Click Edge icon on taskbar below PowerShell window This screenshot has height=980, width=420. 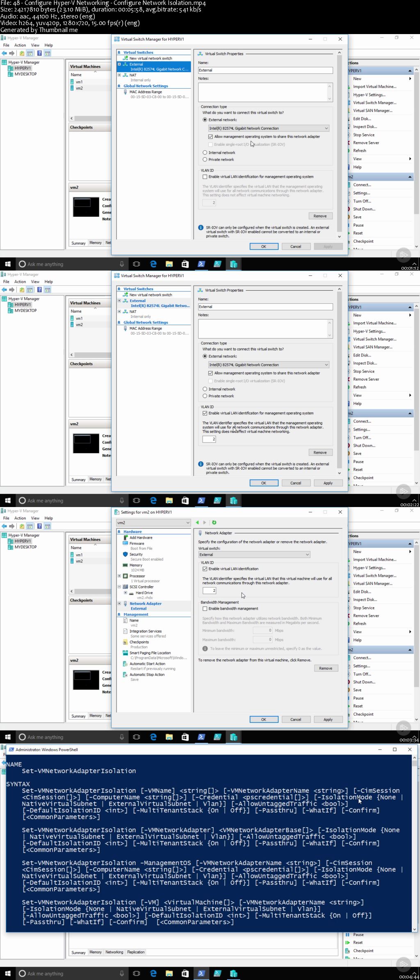point(153,973)
